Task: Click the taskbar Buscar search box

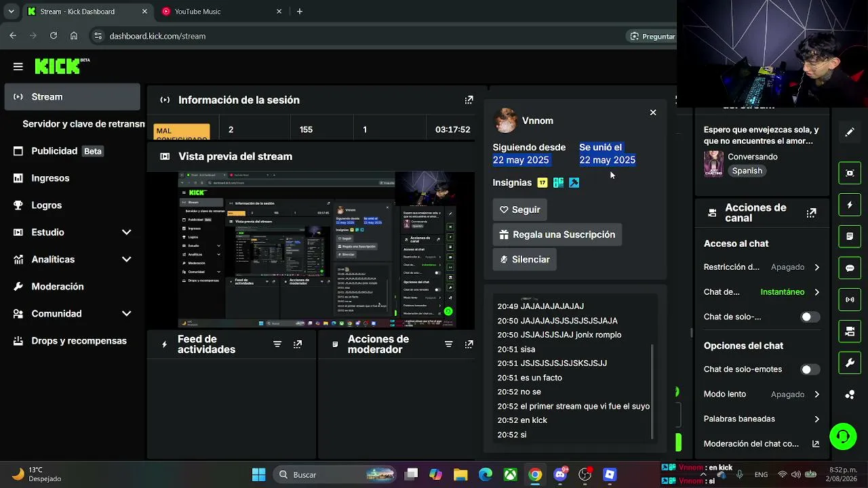Action: (334, 474)
